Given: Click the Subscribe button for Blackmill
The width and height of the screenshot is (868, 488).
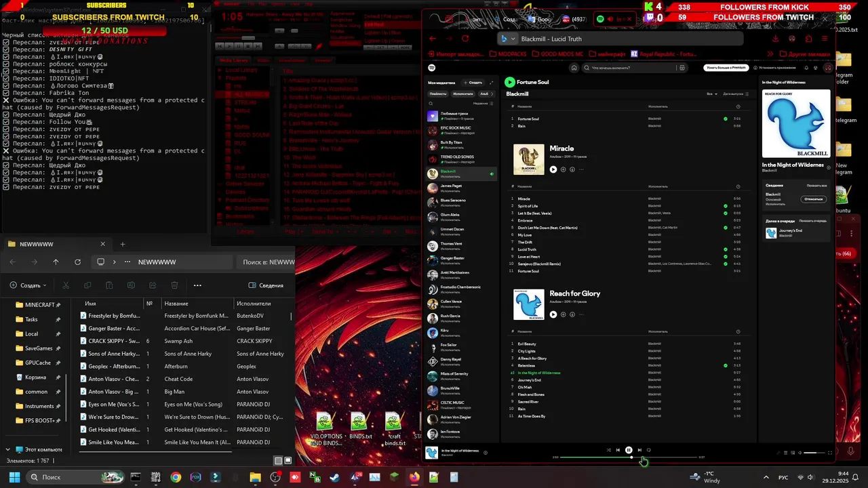Looking at the screenshot, I should click(x=813, y=199).
